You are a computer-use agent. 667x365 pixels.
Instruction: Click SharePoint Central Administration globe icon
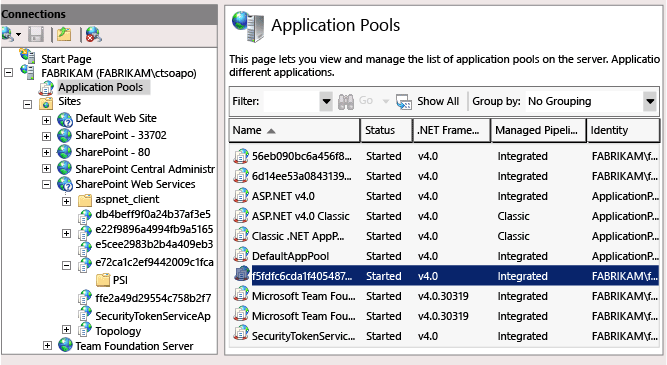(x=65, y=168)
